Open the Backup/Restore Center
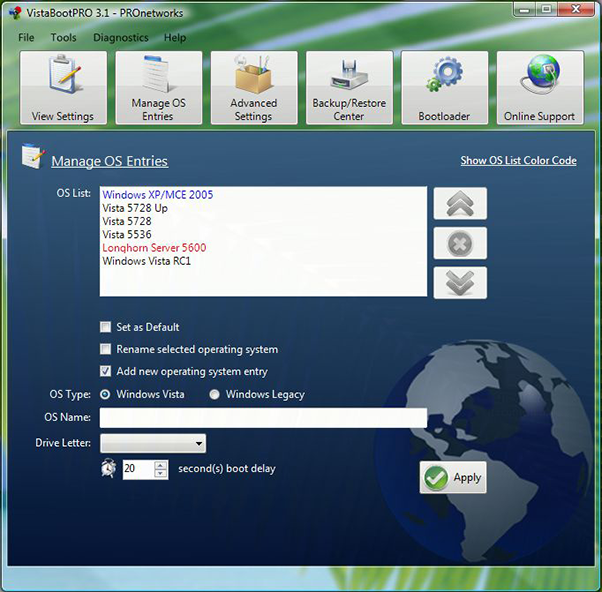Image resolution: width=602 pixels, height=592 pixels. [349, 88]
